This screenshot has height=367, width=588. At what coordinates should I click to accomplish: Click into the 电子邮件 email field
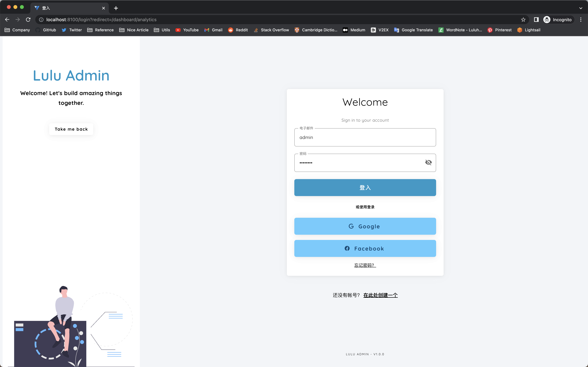365,137
